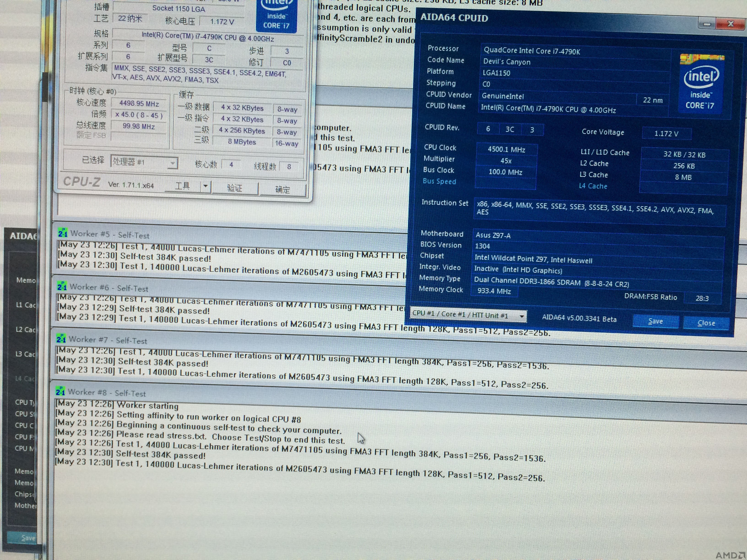Click the Socket 1150 LGA field in CPU-Z

click(x=179, y=8)
